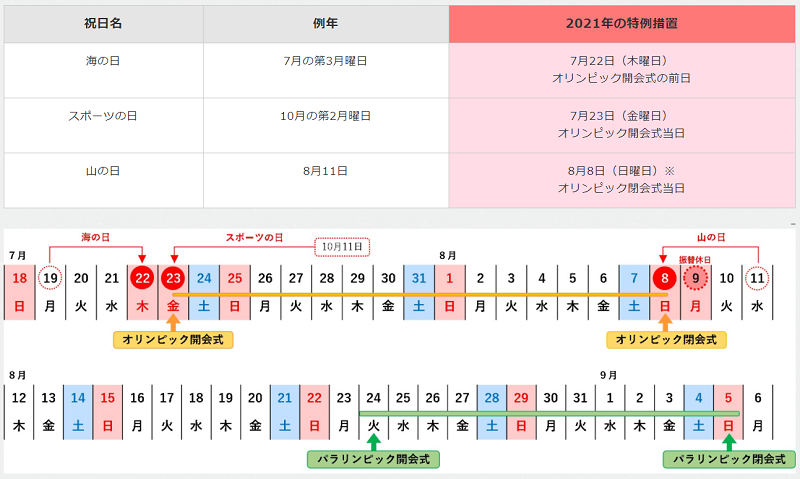
Task: Select the green パラリンピック開会式 label
Action: tap(373, 459)
